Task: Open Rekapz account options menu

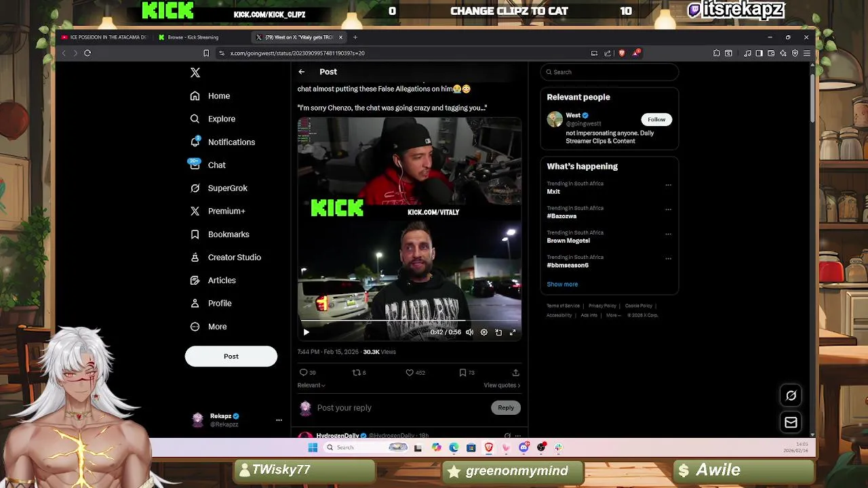Action: click(279, 420)
